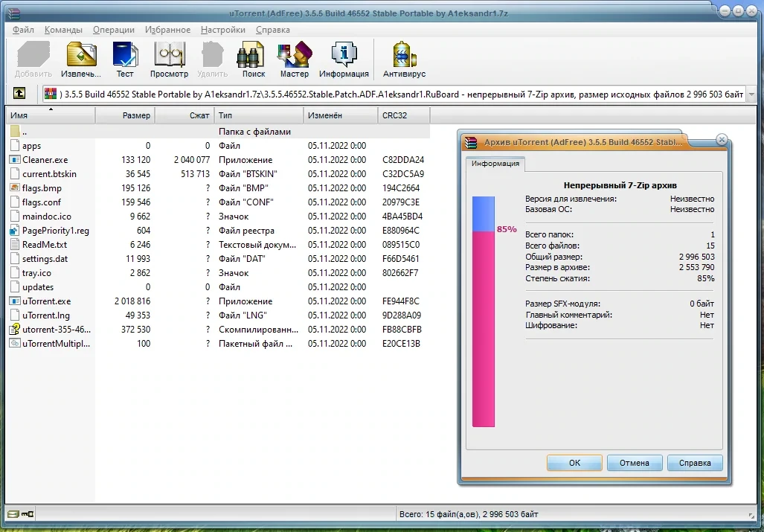
Task: Confirm dialog with OK button
Action: [574, 463]
